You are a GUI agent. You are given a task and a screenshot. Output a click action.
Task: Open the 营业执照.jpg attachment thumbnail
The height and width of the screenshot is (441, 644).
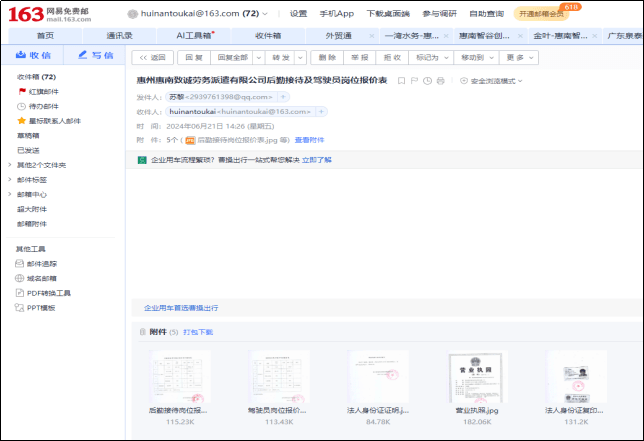(x=477, y=377)
